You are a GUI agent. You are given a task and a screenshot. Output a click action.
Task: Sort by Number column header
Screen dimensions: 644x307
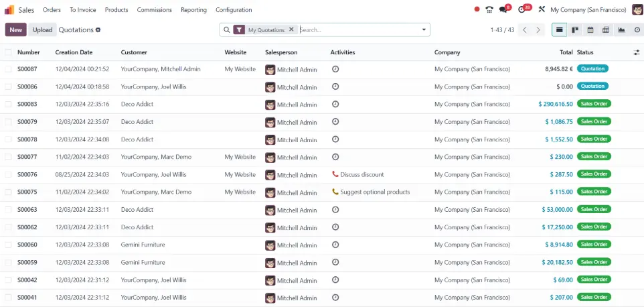[x=29, y=52]
